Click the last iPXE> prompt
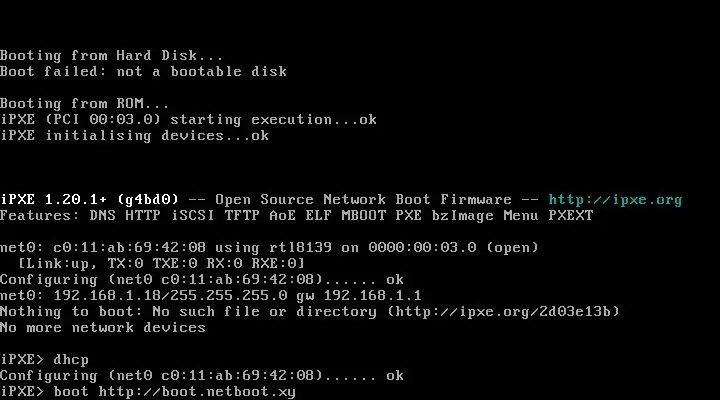 [22, 392]
